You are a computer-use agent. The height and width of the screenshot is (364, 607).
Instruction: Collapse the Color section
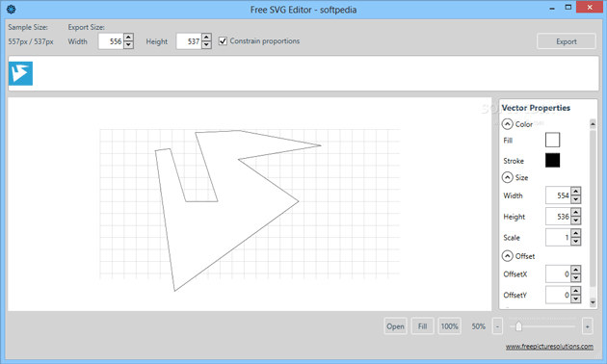click(507, 124)
